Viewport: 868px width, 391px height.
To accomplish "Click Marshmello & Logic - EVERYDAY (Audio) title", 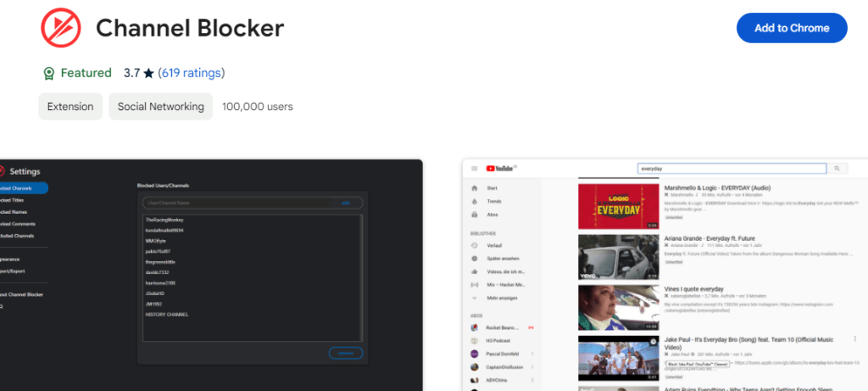I will point(717,188).
